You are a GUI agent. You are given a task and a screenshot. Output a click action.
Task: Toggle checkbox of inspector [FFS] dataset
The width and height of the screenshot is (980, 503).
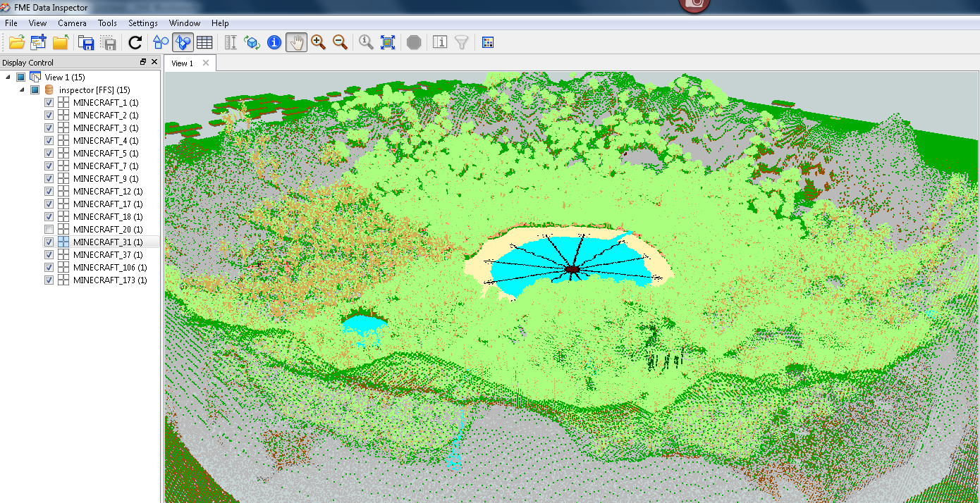[34, 89]
